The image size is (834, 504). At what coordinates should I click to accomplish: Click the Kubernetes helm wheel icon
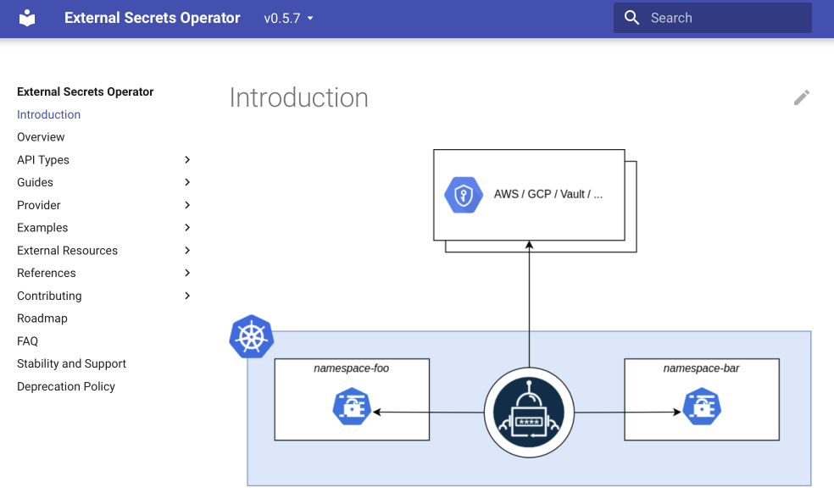[x=252, y=336]
